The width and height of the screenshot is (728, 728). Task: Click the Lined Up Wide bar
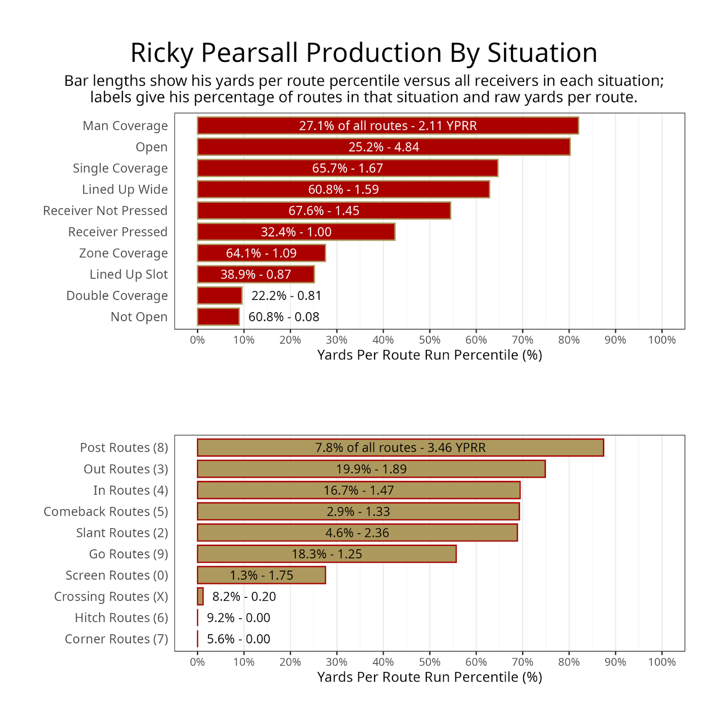pos(344,189)
